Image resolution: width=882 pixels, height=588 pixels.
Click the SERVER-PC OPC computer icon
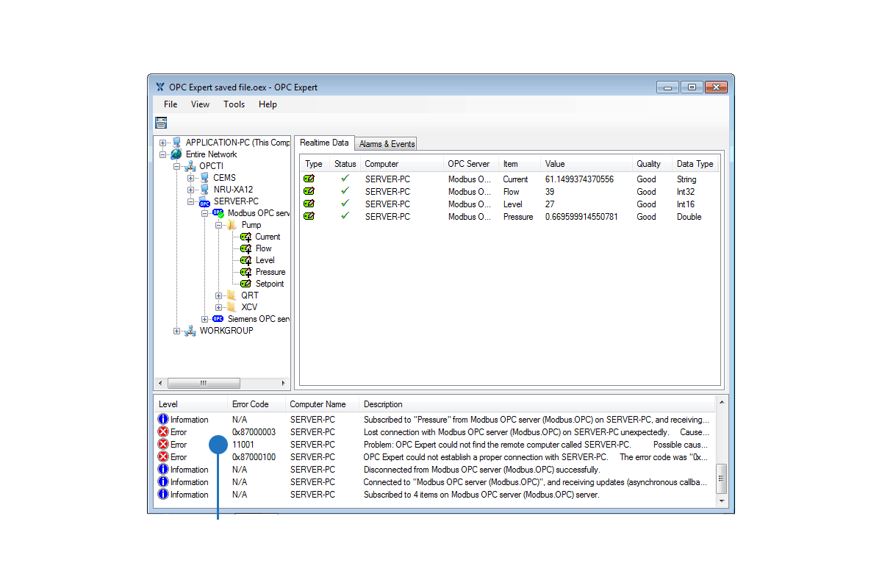[x=204, y=202]
